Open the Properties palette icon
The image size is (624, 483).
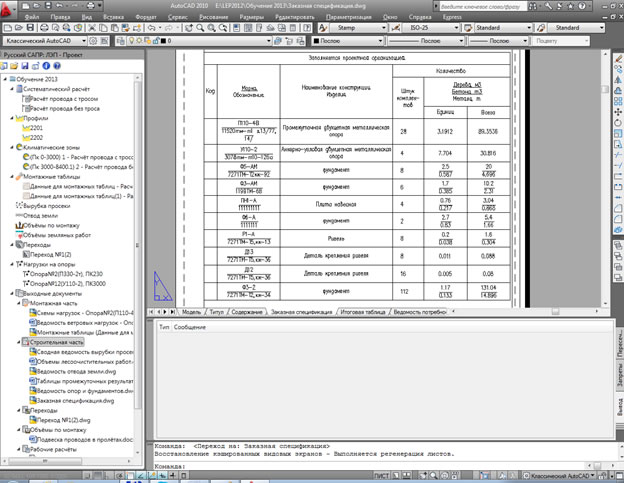pos(237,28)
